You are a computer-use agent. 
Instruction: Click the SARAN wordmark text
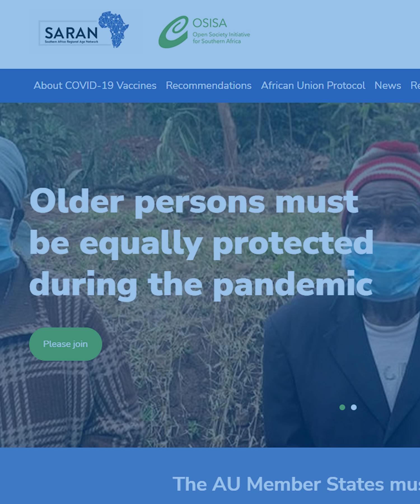pos(71,33)
